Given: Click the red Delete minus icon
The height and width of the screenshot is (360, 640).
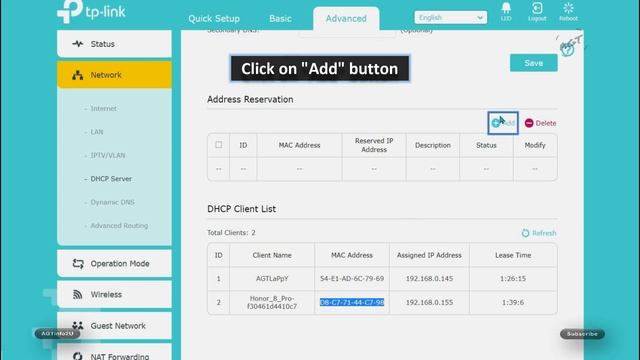Looking at the screenshot, I should pos(529,123).
